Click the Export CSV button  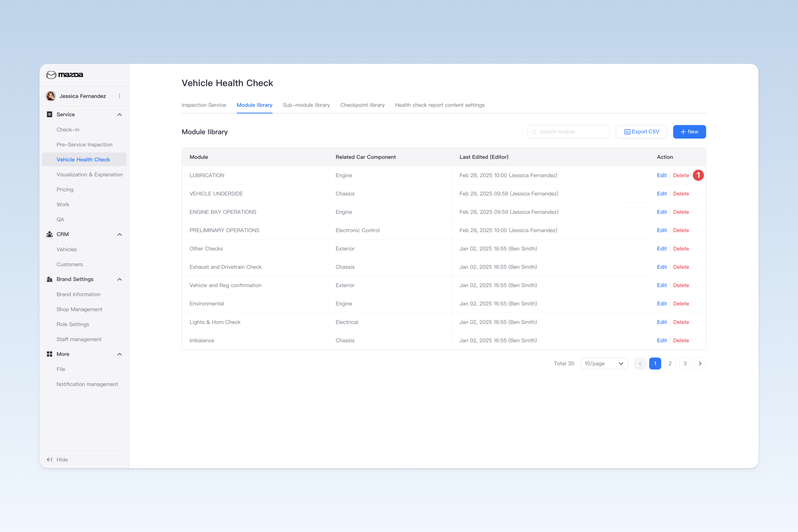(x=641, y=132)
